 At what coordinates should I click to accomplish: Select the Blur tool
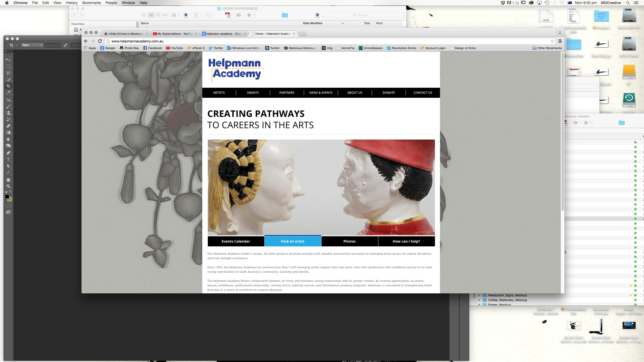(8, 139)
